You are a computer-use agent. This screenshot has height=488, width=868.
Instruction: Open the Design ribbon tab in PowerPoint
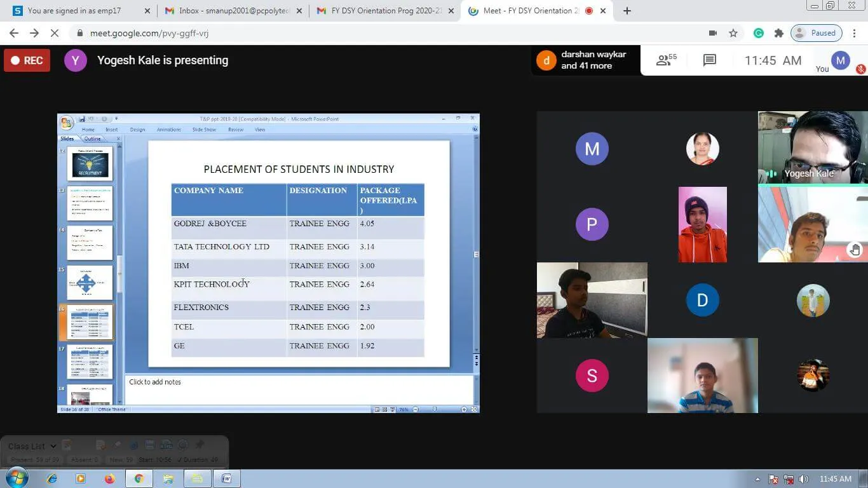tap(137, 130)
